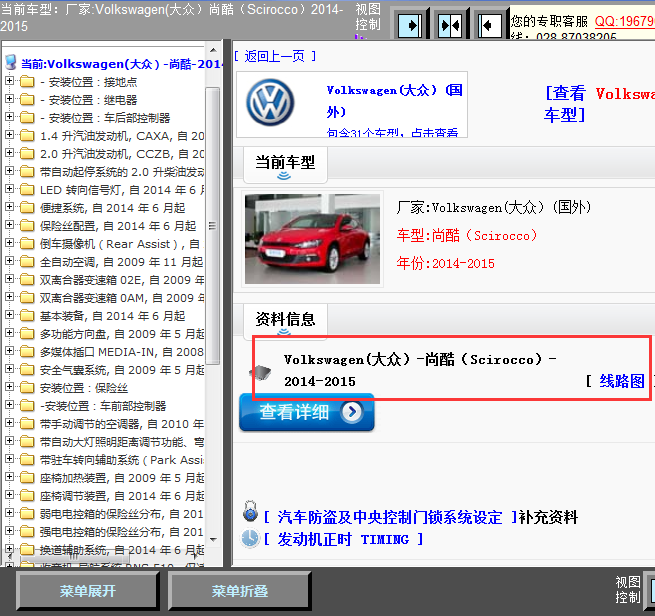Open the 当前车型 tab
This screenshot has width=655, height=616.
(285, 164)
